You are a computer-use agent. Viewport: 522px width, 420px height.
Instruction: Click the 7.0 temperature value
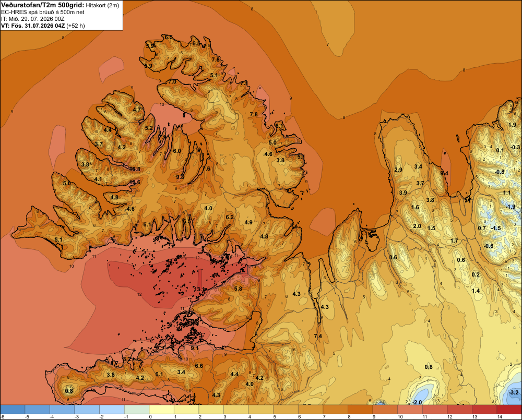point(172,81)
